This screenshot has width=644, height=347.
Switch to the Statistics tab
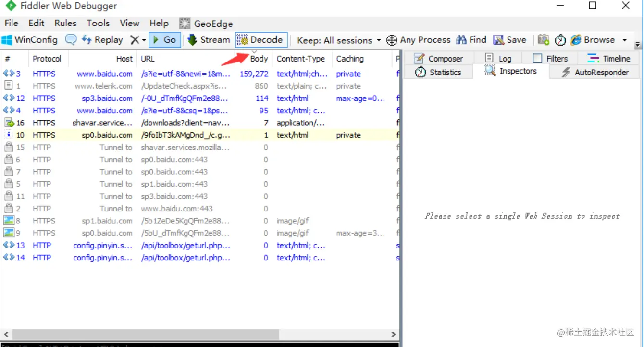tap(438, 72)
